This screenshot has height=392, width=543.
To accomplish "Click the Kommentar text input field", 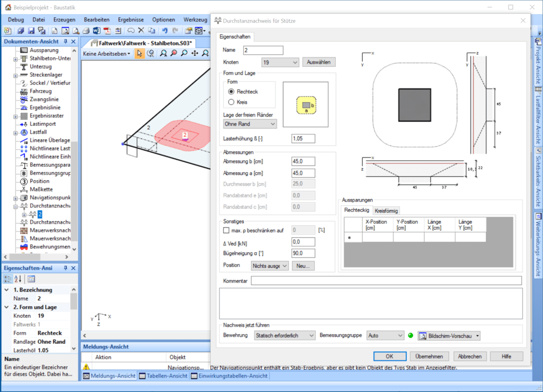I will coord(386,281).
